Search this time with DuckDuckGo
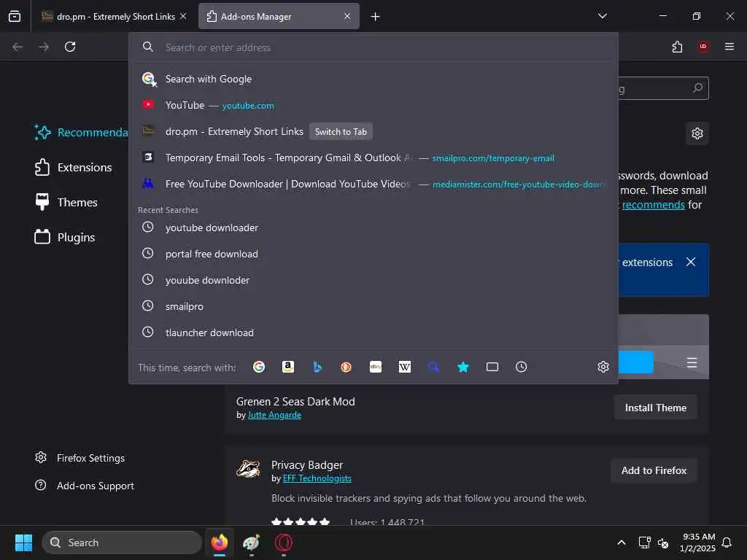747x560 pixels. point(347,367)
